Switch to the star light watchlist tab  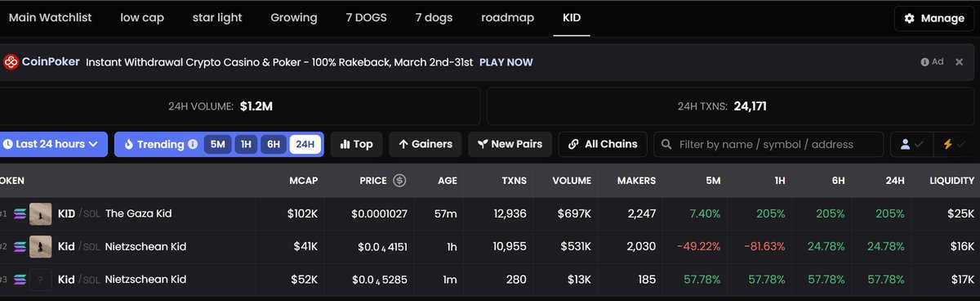pyautogui.click(x=217, y=18)
